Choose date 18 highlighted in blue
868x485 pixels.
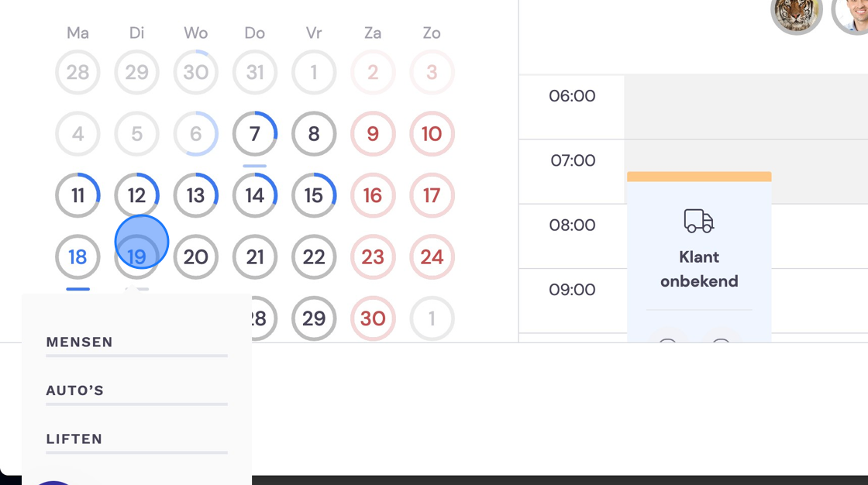coord(77,256)
